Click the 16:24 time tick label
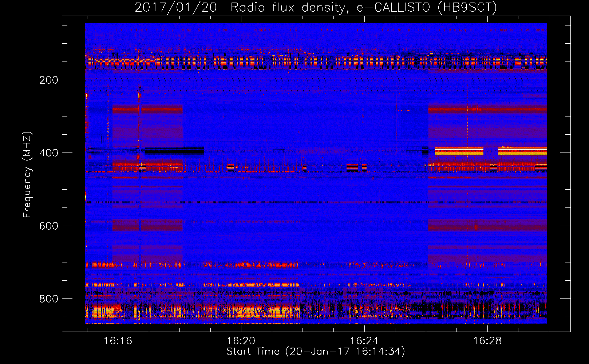 coord(364,341)
